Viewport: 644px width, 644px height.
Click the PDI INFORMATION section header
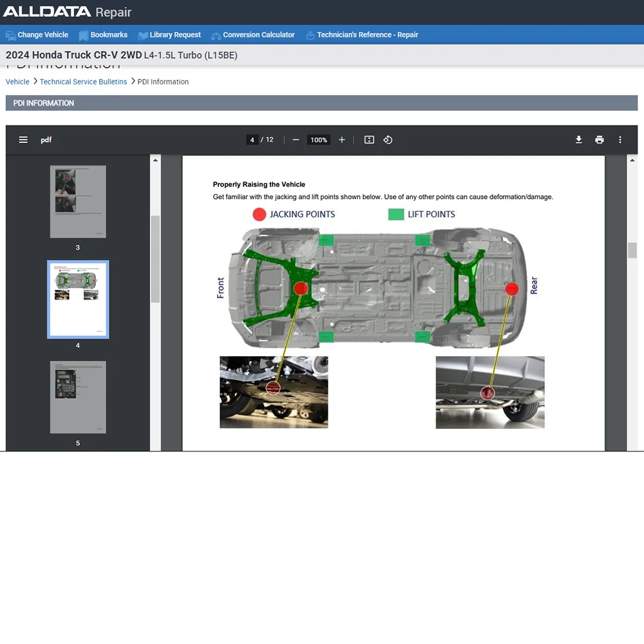tap(321, 103)
